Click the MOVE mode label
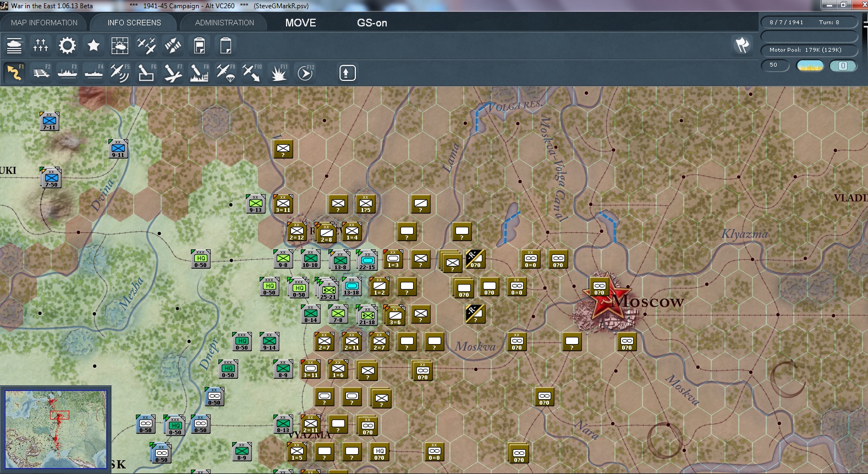This screenshot has height=474, width=868. pyautogui.click(x=300, y=23)
